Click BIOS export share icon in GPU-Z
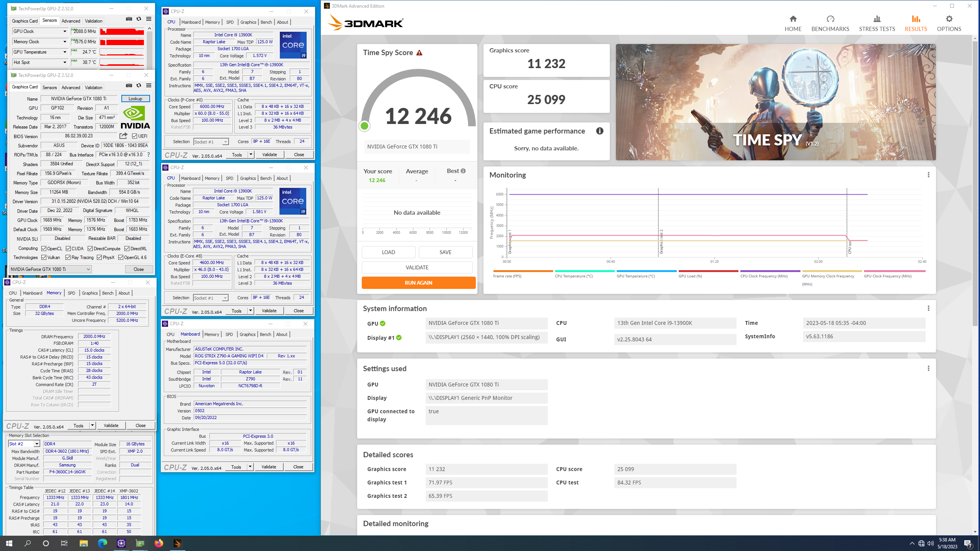 [123, 136]
